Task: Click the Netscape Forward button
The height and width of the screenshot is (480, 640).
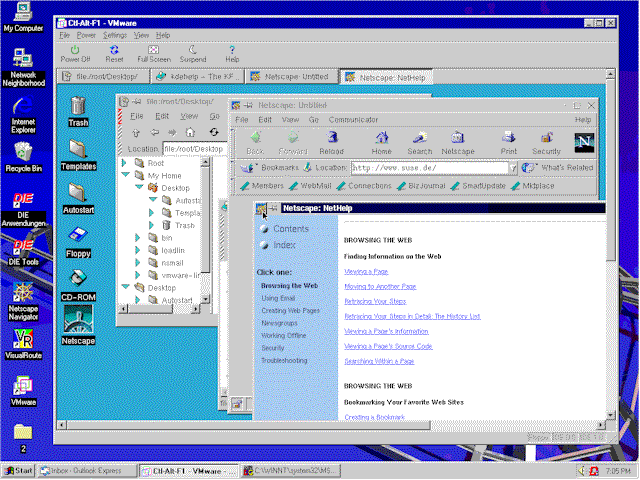Action: 293,143
